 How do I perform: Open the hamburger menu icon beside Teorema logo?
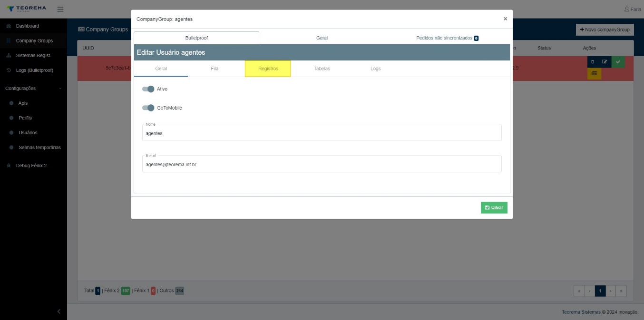pyautogui.click(x=60, y=9)
